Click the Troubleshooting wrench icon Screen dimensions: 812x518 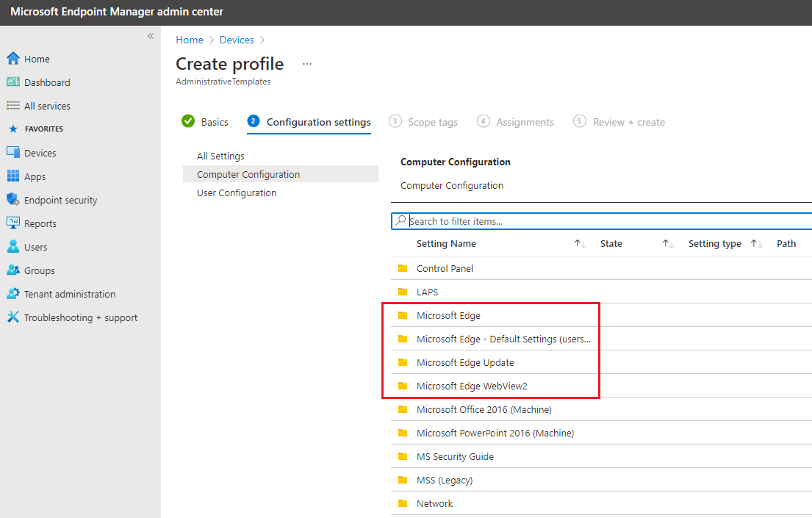point(13,317)
